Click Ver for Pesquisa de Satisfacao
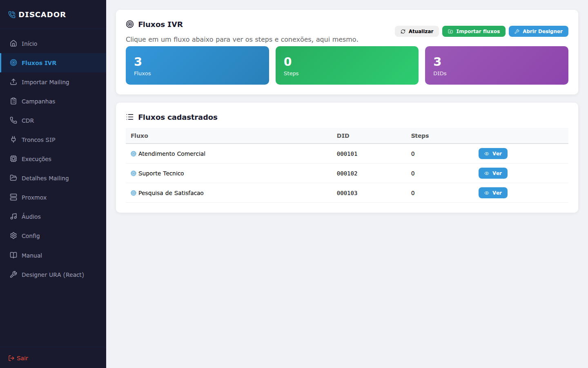The width and height of the screenshot is (588, 368). pos(493,193)
